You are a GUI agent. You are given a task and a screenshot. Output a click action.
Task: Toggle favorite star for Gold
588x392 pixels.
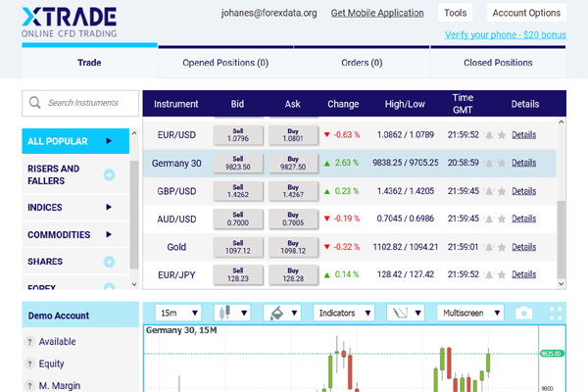click(502, 247)
